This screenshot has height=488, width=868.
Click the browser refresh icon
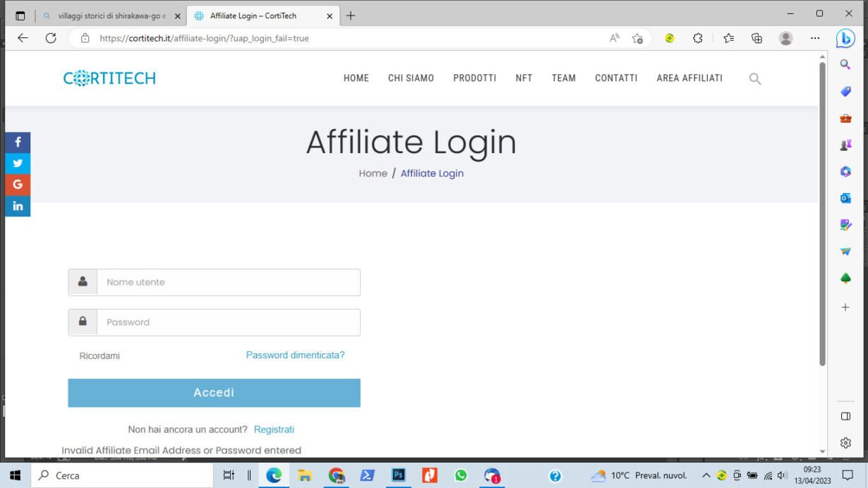point(51,38)
